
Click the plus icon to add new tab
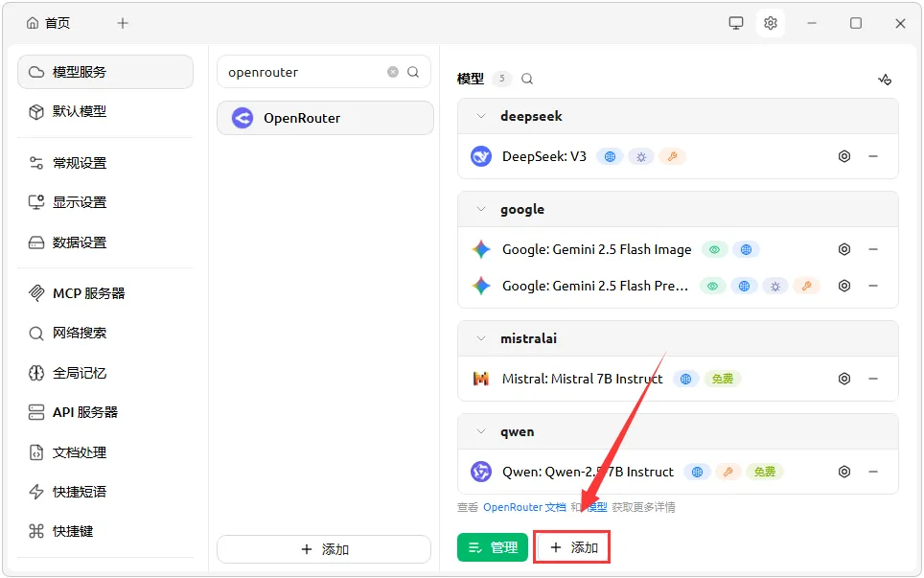(123, 23)
